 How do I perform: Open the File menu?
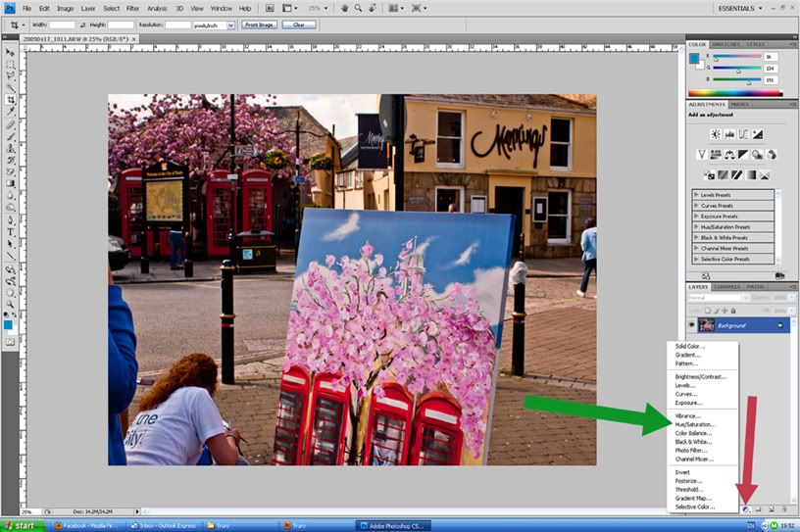point(26,8)
